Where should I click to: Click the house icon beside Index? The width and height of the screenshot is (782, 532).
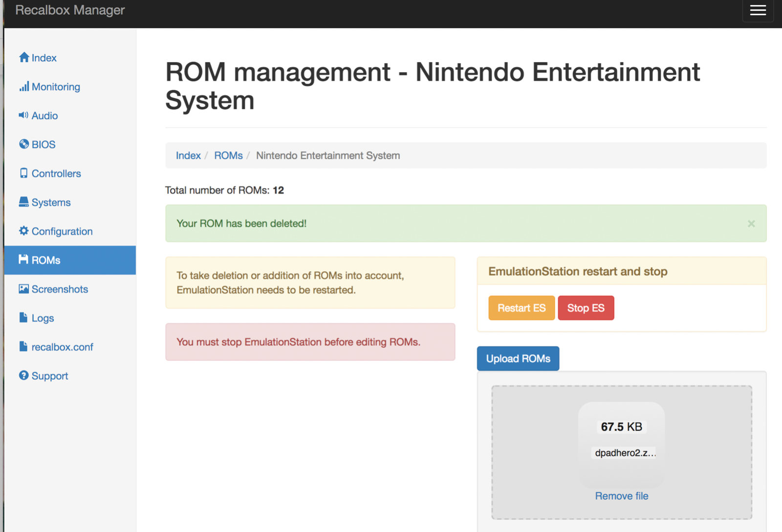23,58
